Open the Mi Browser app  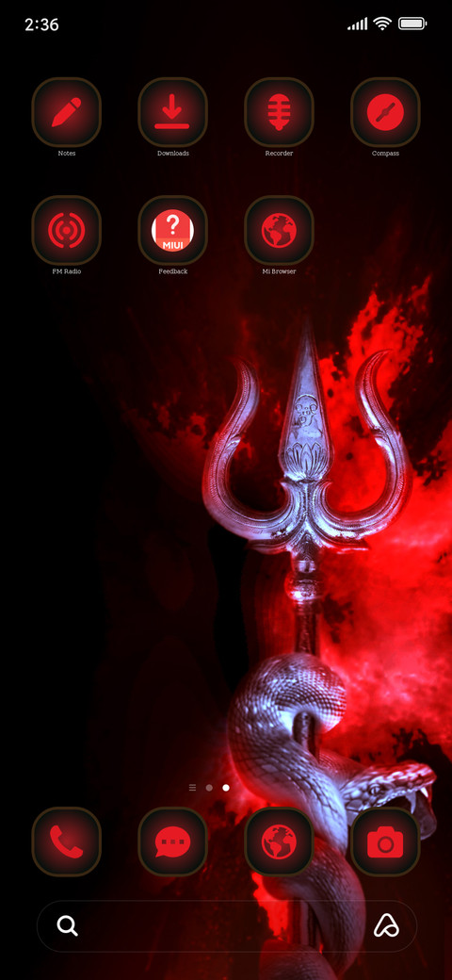point(279,231)
